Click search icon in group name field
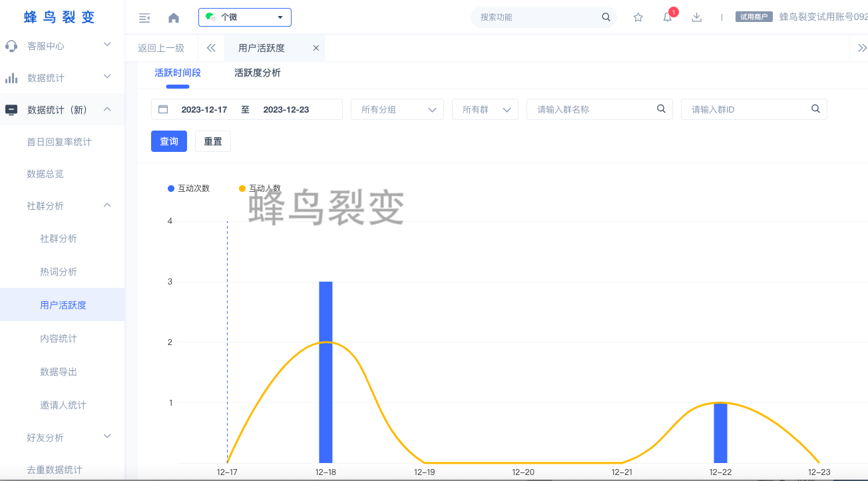The height and width of the screenshot is (481, 868). (661, 109)
